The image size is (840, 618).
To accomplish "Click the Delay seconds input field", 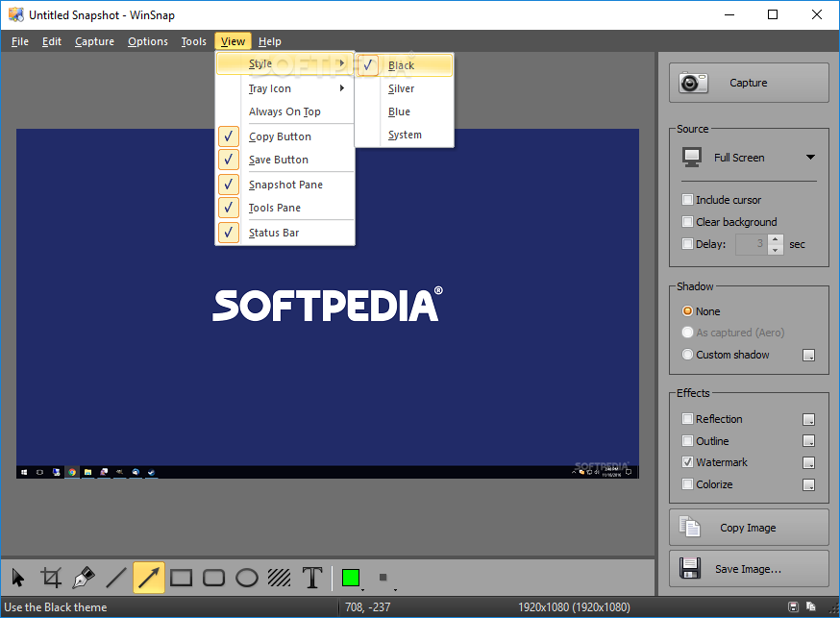I will 753,244.
